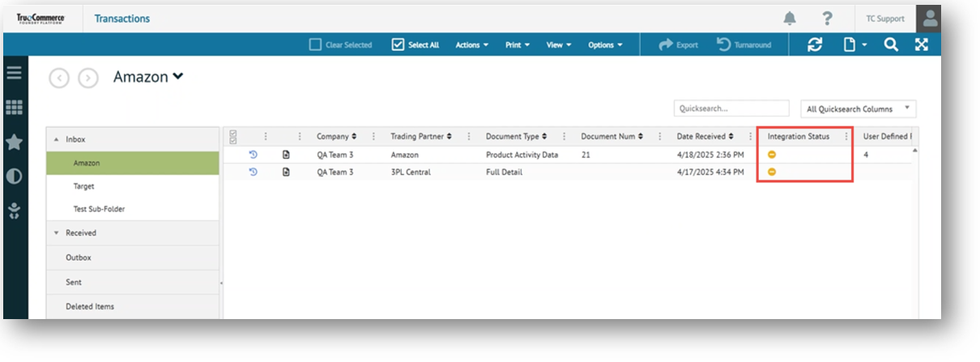Click the select-rows checkbox in grid header
Viewport: 980px width, 362px height.
point(234,137)
